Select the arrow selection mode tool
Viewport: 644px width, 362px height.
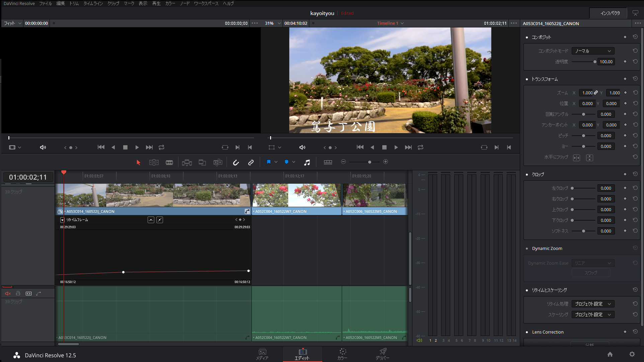point(138,162)
